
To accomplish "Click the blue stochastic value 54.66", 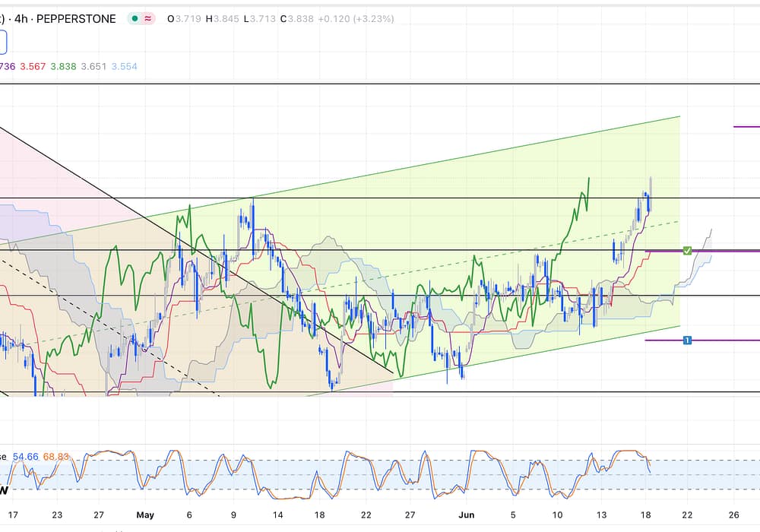I will point(25,456).
